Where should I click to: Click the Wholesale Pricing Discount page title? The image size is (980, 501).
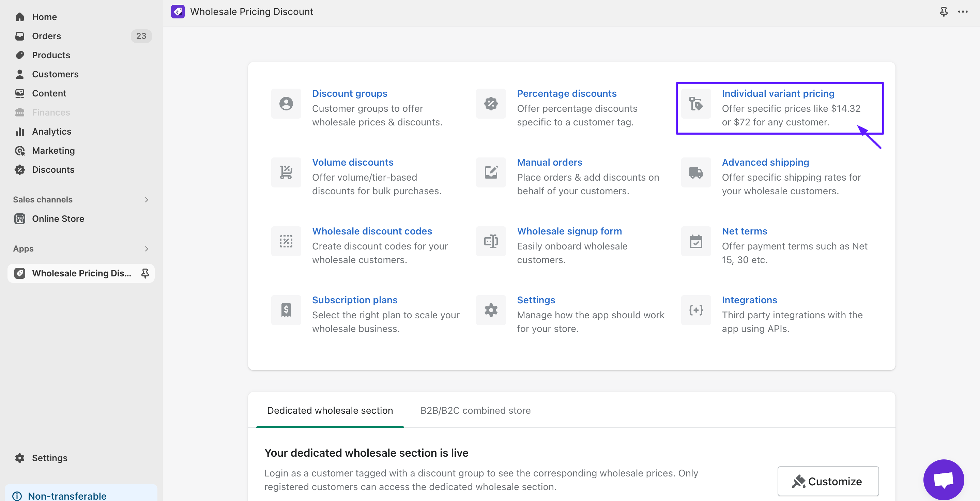[251, 11]
